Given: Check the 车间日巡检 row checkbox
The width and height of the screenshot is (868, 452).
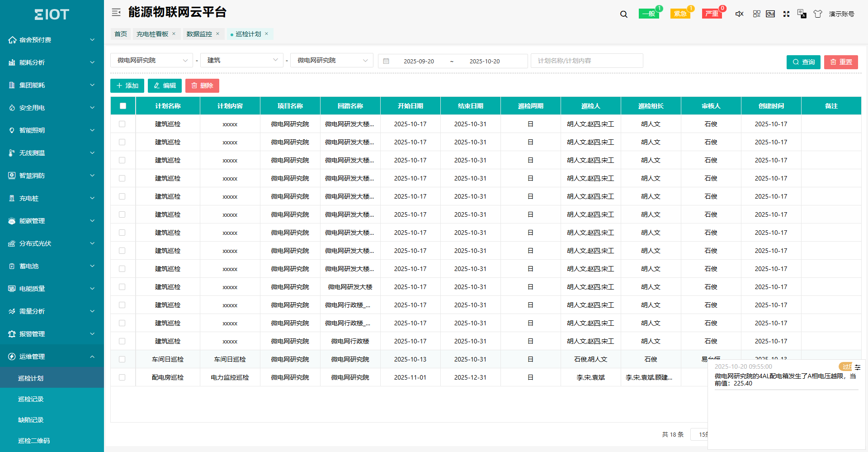Looking at the screenshot, I should click(x=122, y=359).
